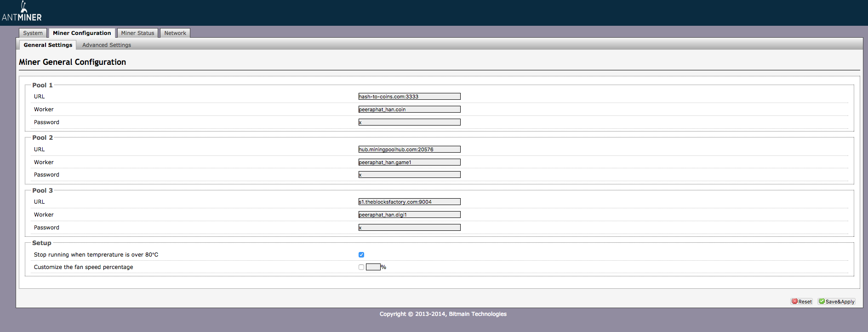
Task: Select the Miner Configuration tab
Action: [x=82, y=33]
